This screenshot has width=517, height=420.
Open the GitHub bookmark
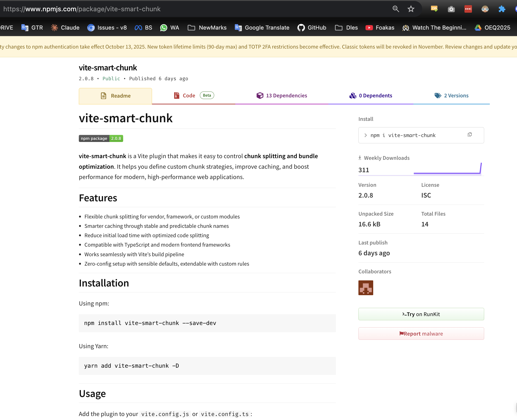[312, 27]
